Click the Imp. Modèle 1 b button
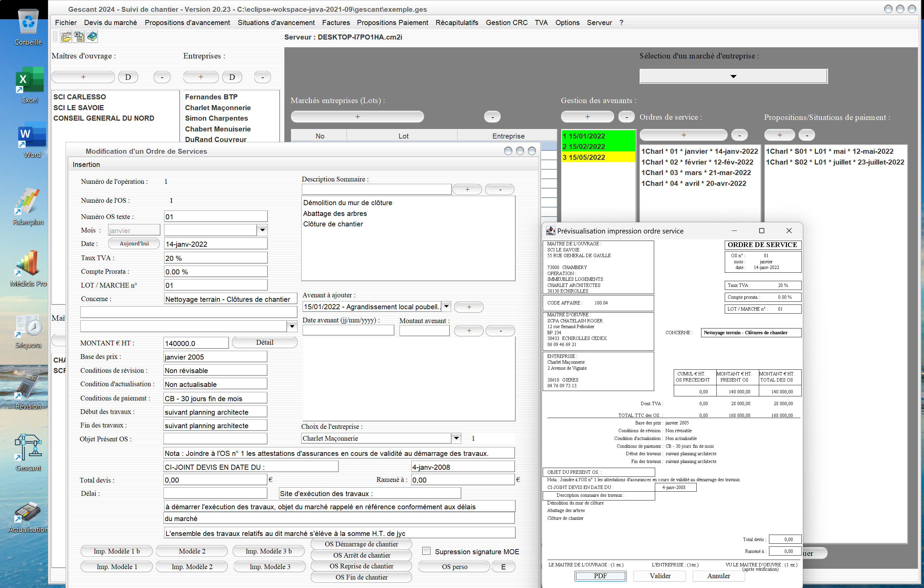Screen dimensions: 924x588 click(x=117, y=551)
